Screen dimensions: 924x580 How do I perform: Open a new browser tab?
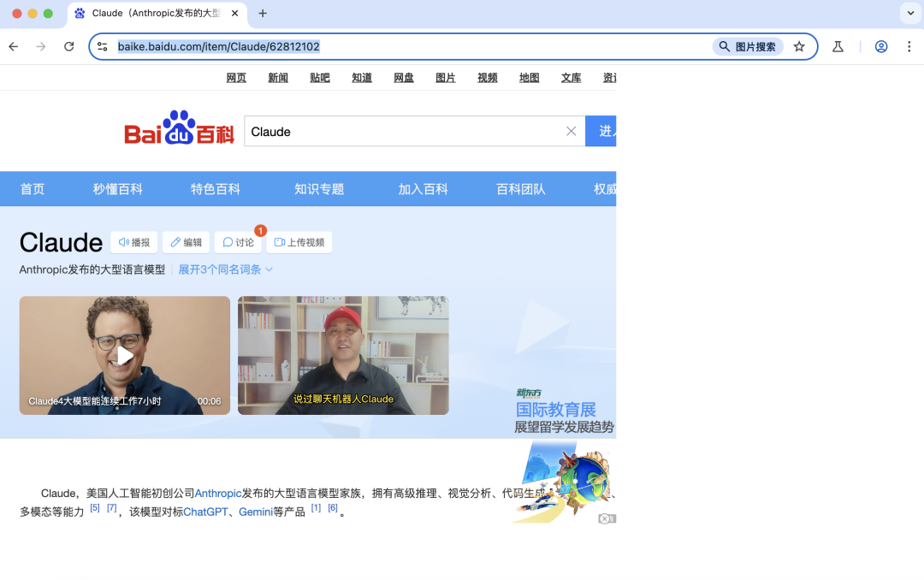pos(263,13)
